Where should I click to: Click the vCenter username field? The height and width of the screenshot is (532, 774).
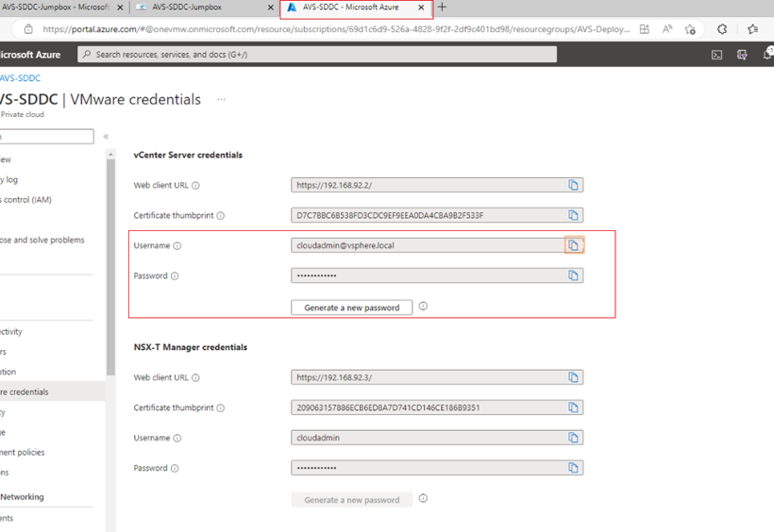(437, 245)
